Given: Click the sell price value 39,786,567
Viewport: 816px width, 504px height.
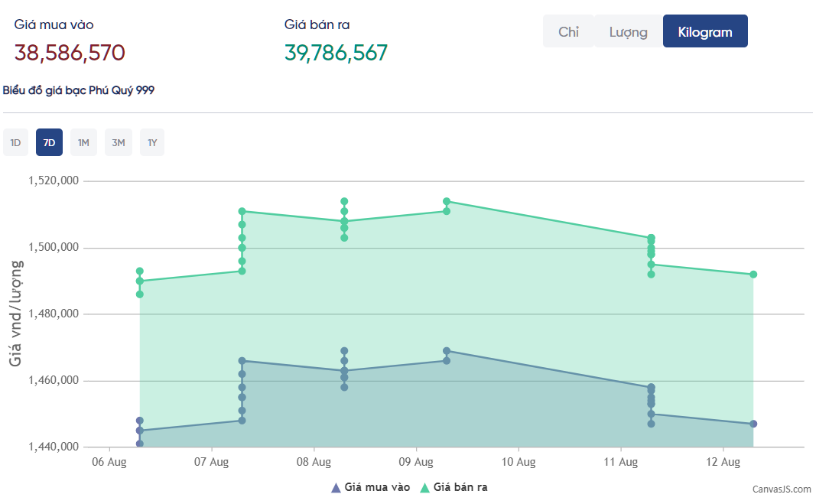Looking at the screenshot, I should [336, 53].
